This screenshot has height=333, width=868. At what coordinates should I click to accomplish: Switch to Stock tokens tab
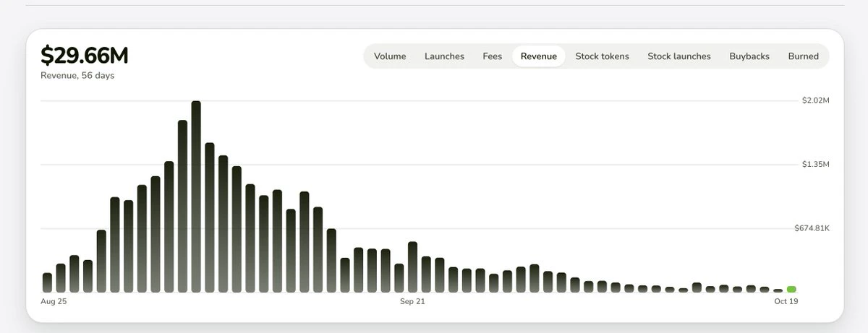tap(602, 56)
